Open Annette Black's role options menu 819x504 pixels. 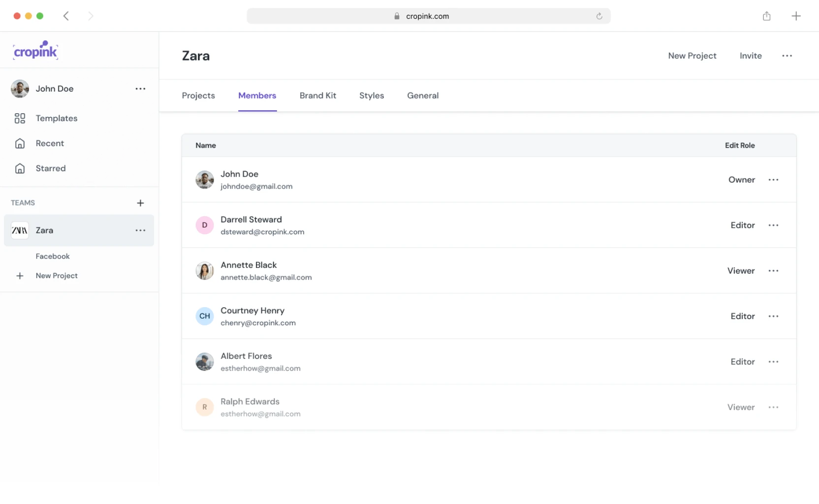pos(773,271)
